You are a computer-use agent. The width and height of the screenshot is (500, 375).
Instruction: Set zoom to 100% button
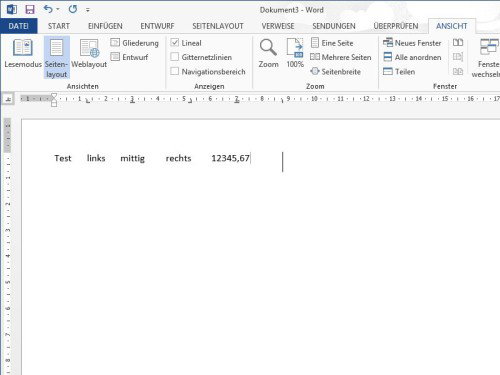point(295,53)
